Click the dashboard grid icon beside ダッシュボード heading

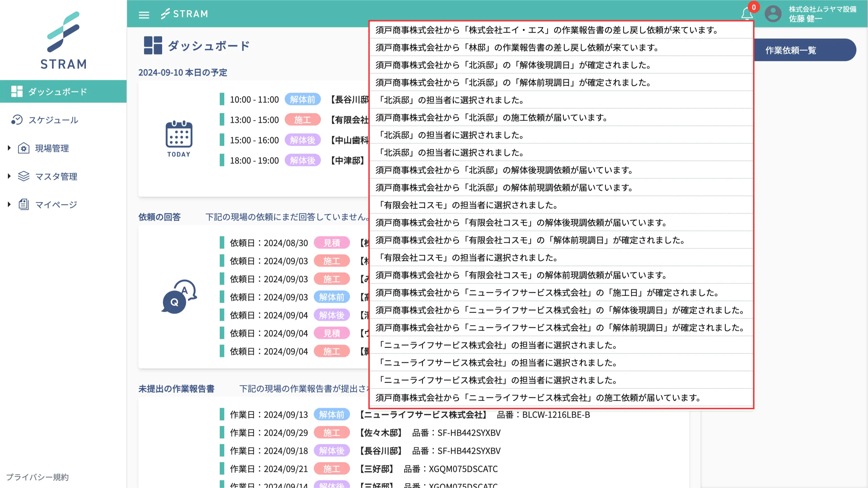click(x=154, y=45)
